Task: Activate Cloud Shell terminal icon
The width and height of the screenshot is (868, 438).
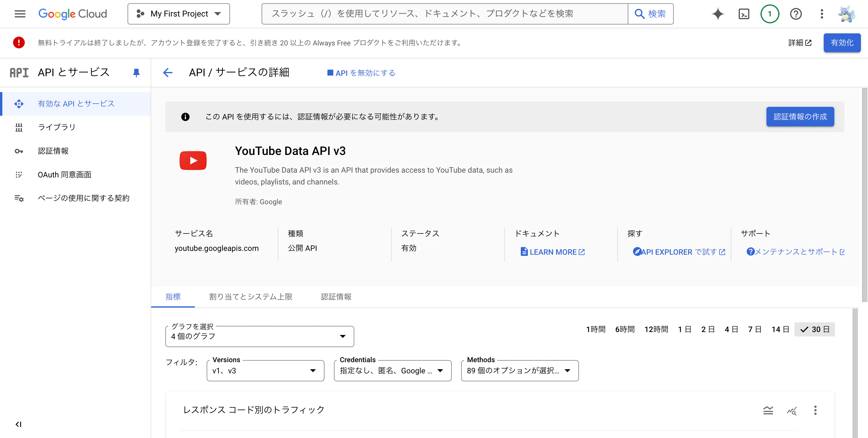Action: pyautogui.click(x=744, y=14)
